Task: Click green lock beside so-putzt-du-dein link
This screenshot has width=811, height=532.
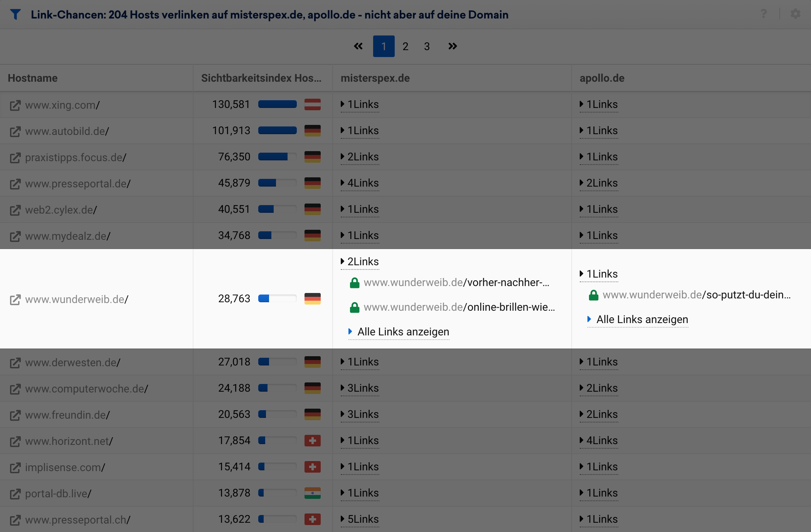Action: pyautogui.click(x=593, y=295)
